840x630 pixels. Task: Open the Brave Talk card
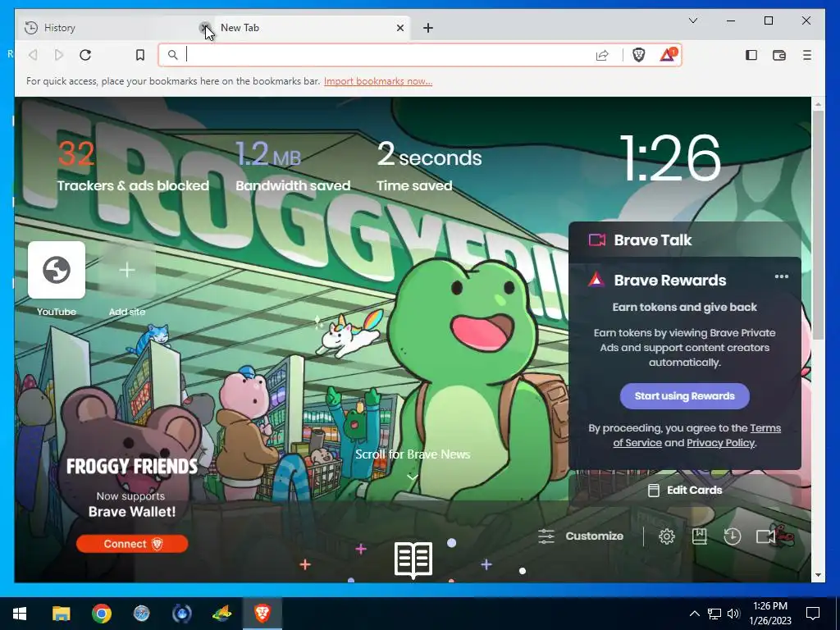tap(685, 240)
